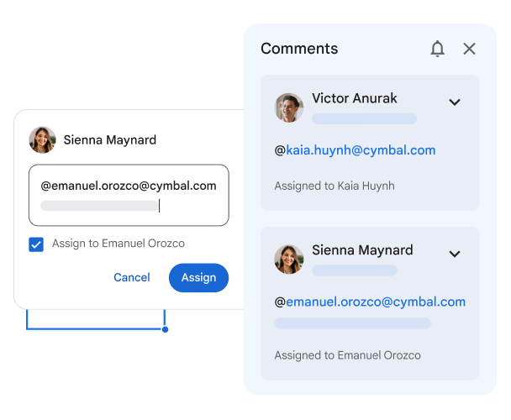511x420 pixels.
Task: Click the Assign to Emanuel Orozco label
Action: [x=119, y=244]
